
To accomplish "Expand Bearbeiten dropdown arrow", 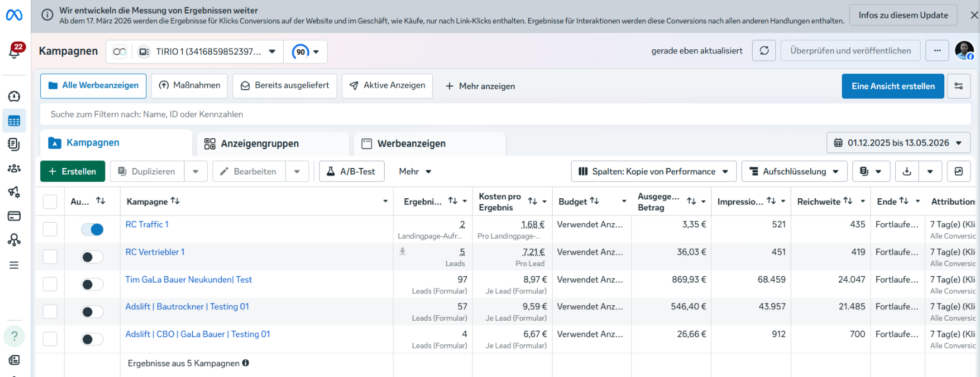I will pyautogui.click(x=297, y=172).
